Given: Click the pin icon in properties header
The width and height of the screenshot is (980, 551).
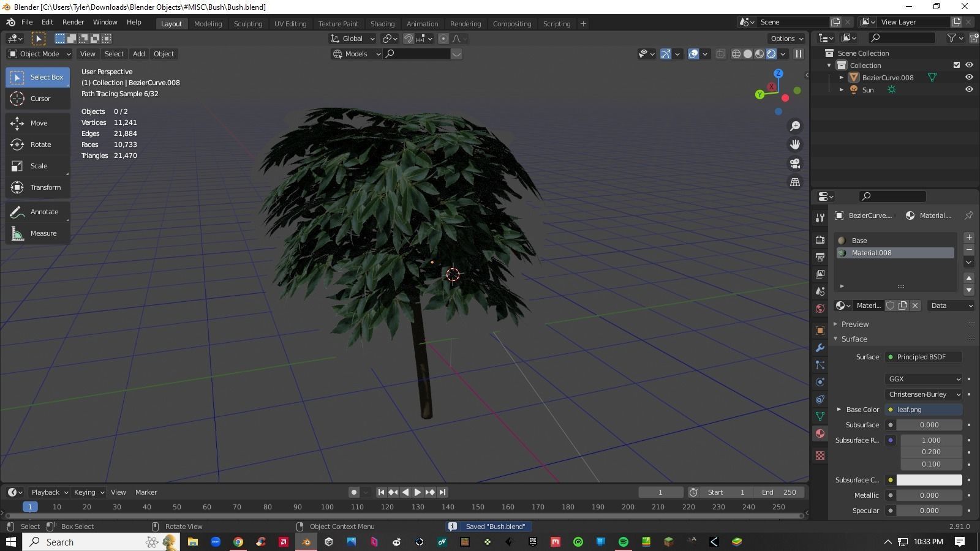Looking at the screenshot, I should [969, 216].
